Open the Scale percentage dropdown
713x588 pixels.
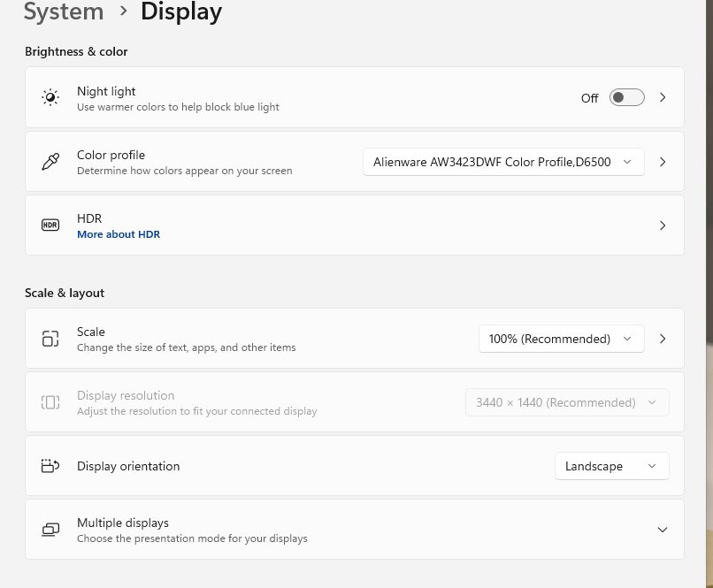[x=561, y=339]
